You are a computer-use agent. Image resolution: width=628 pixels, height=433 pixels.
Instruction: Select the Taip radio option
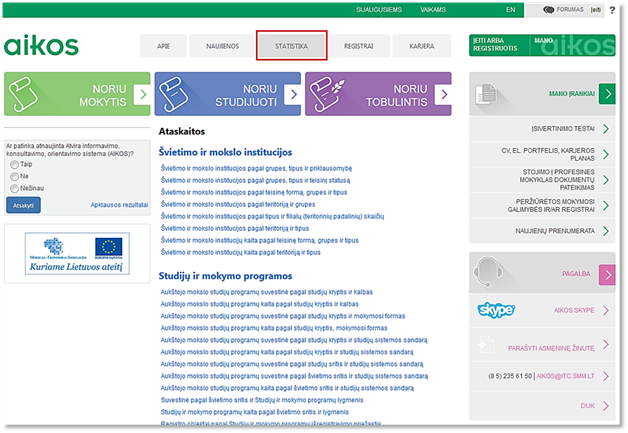click(14, 165)
